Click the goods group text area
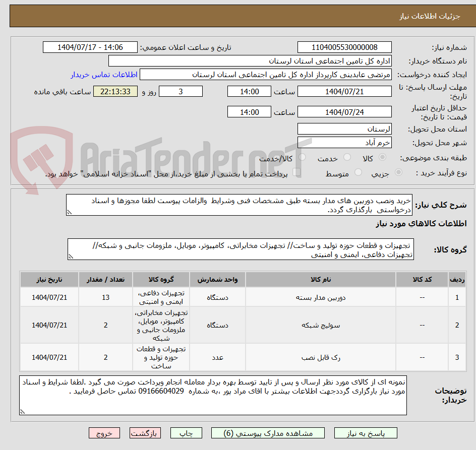Screen dimensions: 476x450 (241, 249)
